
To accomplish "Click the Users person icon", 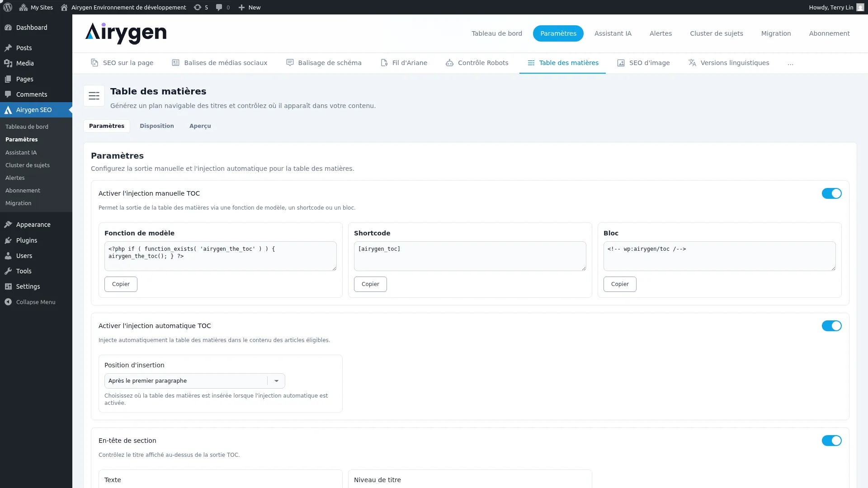I will pos(8,256).
